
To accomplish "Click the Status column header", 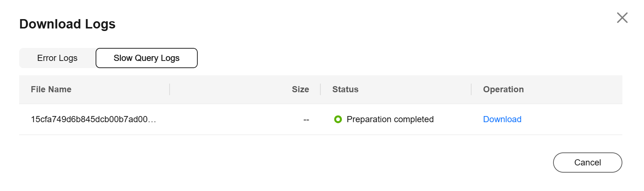I will (345, 89).
